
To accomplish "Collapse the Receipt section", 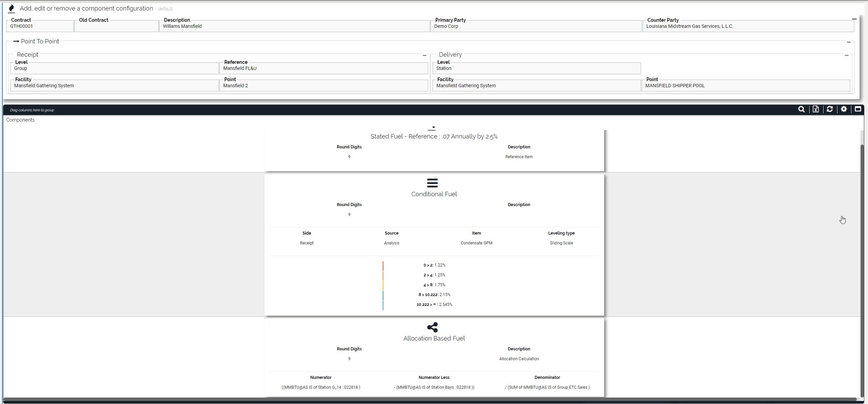I will point(424,55).
